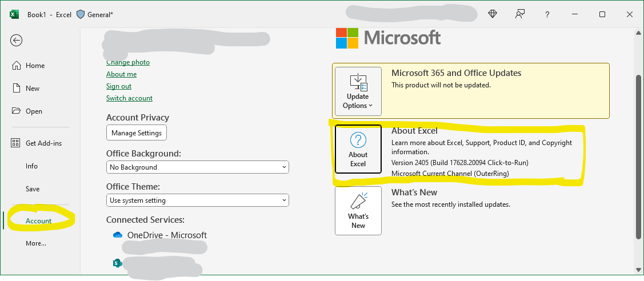644x281 pixels.
Task: Click the scrollbar down arrow
Action: coord(638,269)
